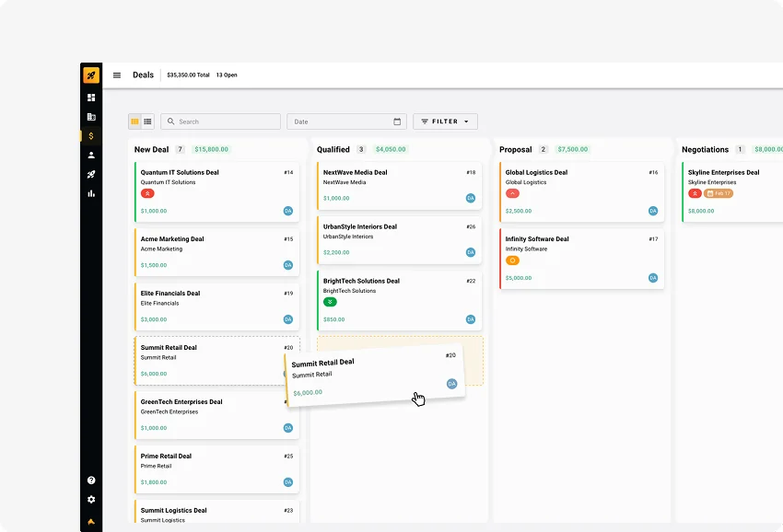Image resolution: width=783 pixels, height=532 pixels.
Task: Open the Companies building icon in sidebar
Action: point(91,117)
